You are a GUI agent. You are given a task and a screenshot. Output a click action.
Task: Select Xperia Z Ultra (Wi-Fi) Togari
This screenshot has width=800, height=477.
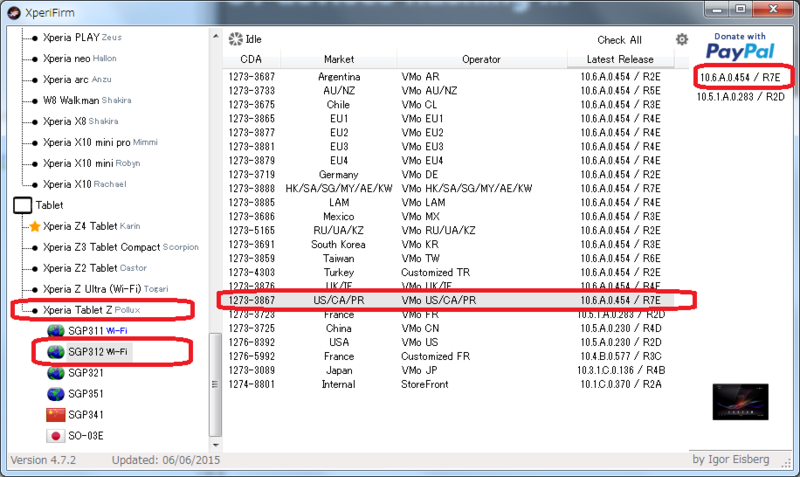(106, 289)
